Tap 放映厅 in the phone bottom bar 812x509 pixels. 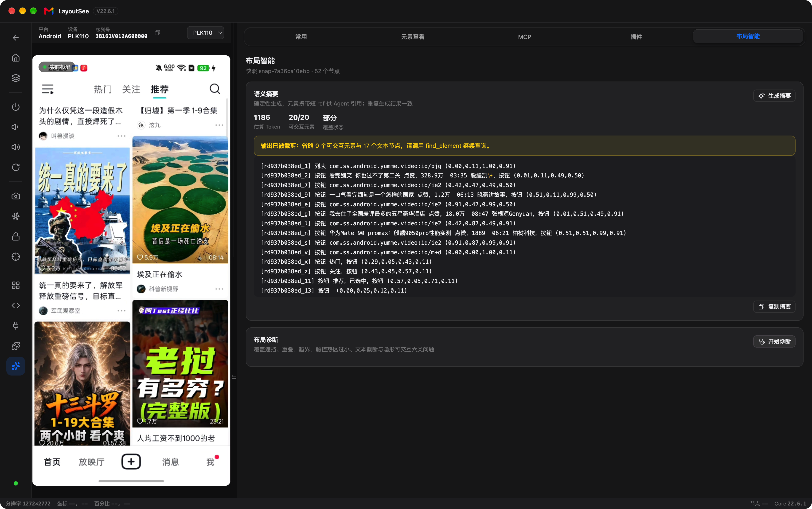[91, 462]
